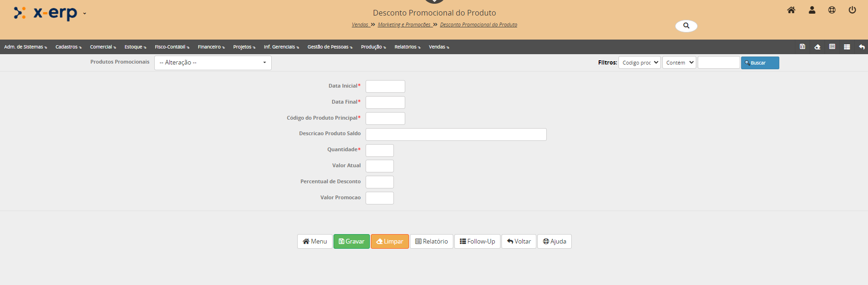This screenshot has height=285, width=868.
Task: Open the Gestão de Pessoas menu
Action: [x=330, y=47]
